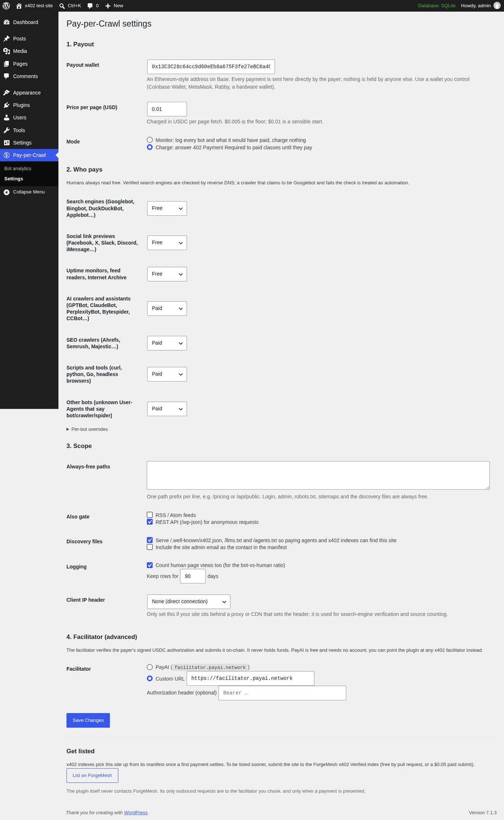Click the plus New icon in admin bar
This screenshot has width=504, height=820.
[x=108, y=6]
